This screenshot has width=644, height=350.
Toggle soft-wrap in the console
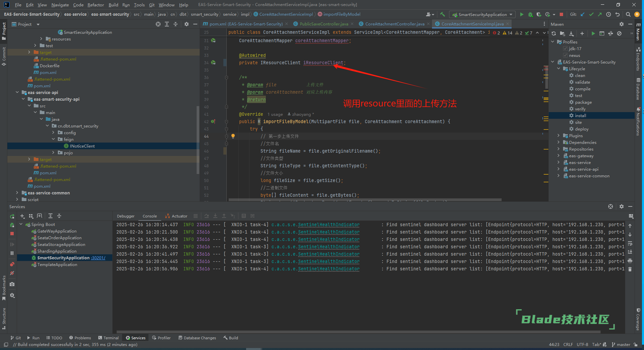630,243
